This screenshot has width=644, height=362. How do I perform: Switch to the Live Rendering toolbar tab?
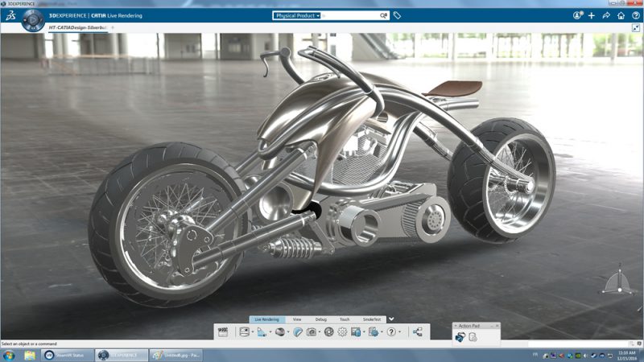coord(267,319)
